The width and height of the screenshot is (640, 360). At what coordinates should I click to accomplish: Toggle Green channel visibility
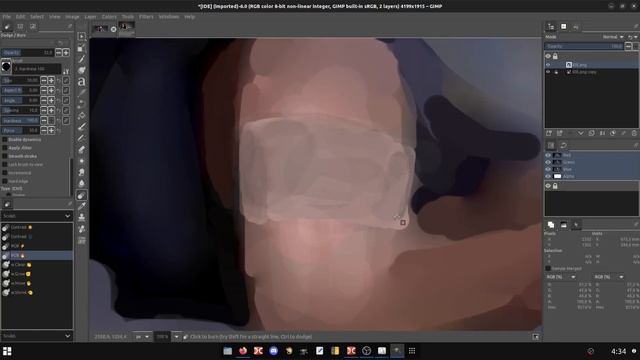pos(548,162)
